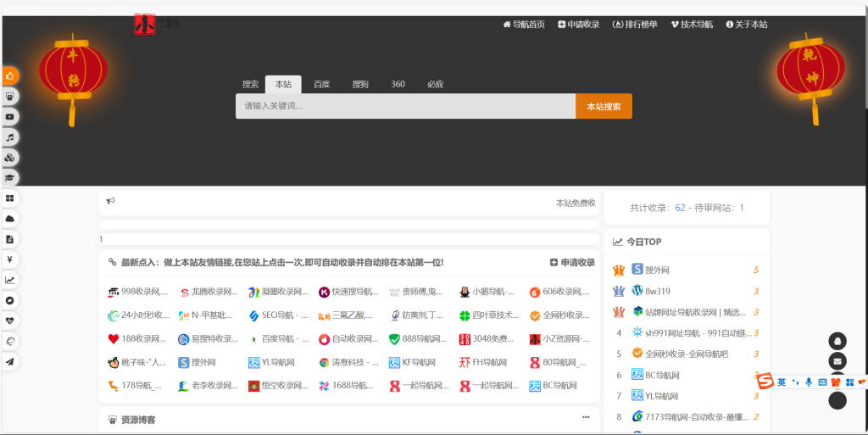Click the cloud icon in left sidebar

click(10, 219)
